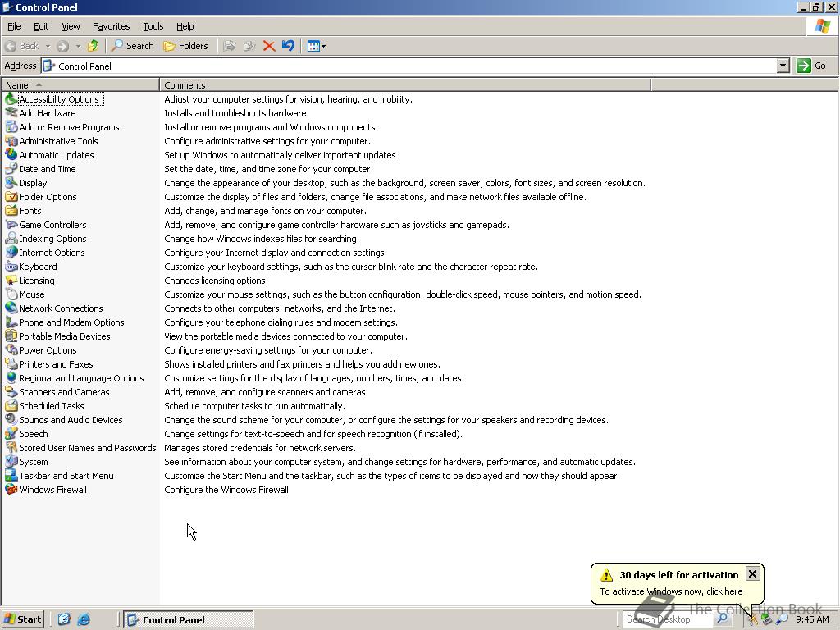Expand the Back history dropdown arrow
Image resolution: width=840 pixels, height=630 pixels.
click(x=48, y=46)
